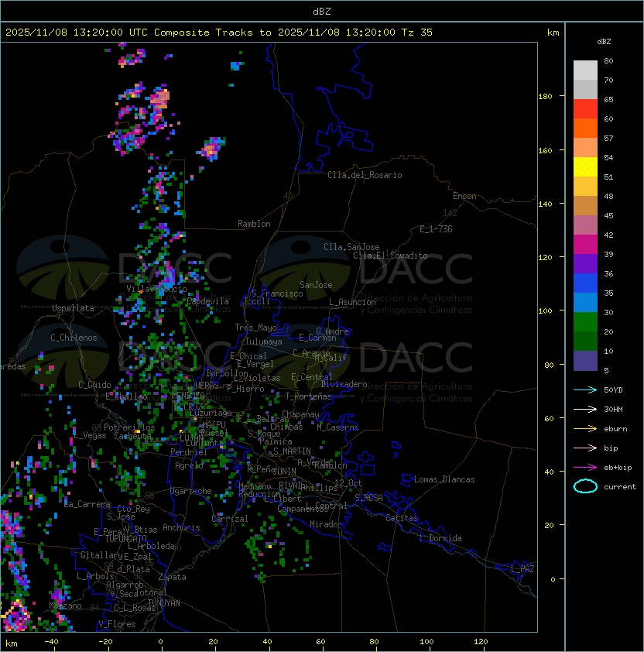The width and height of the screenshot is (644, 652).
Task: Click the Potrerillos label
Action: (x=129, y=427)
